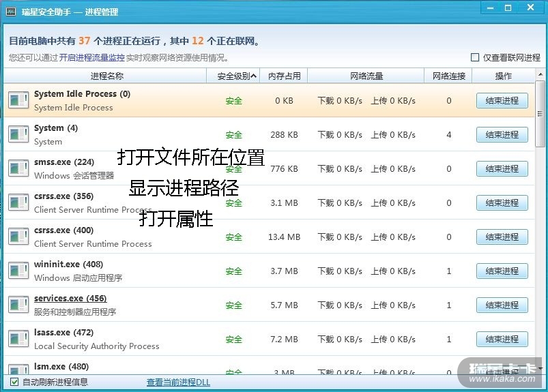Screen dimensions: 548x392
Task: End the System Idle Process
Action: pos(502,101)
